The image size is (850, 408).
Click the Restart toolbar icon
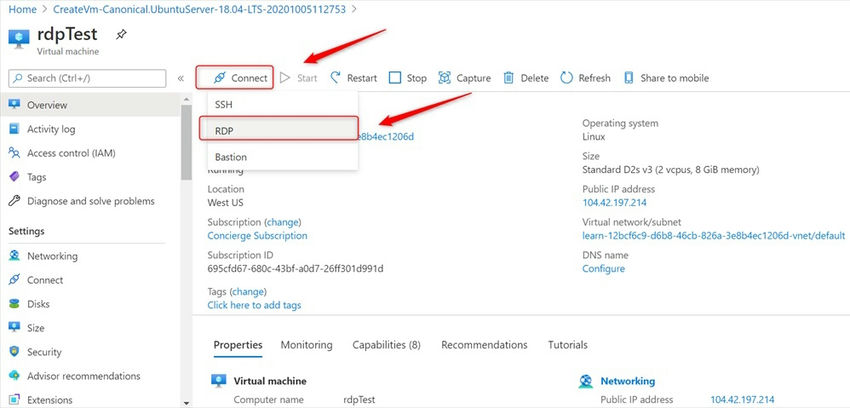[336, 78]
